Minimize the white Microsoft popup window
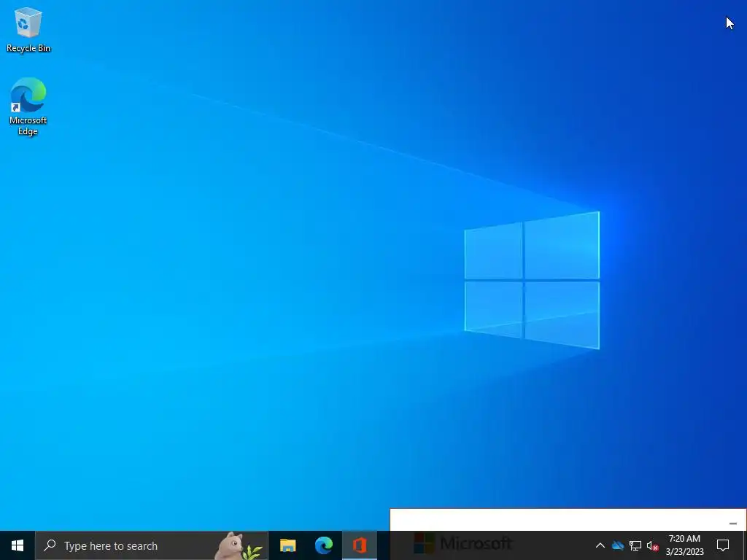 coord(732,524)
